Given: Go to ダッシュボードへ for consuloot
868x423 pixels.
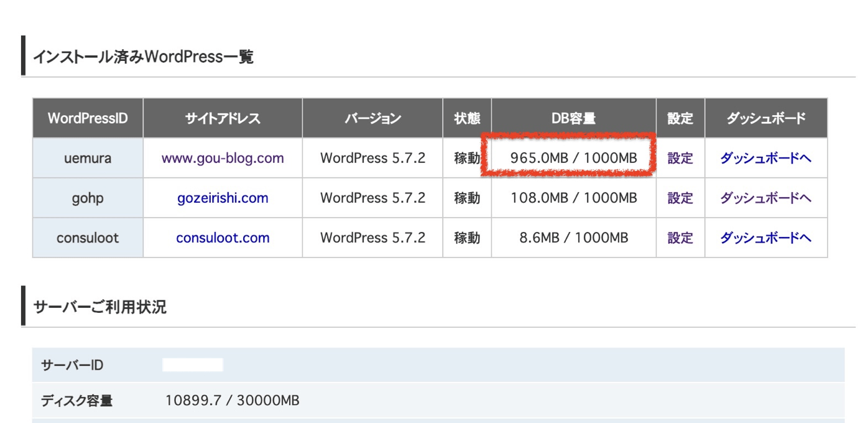Looking at the screenshot, I should tap(766, 238).
